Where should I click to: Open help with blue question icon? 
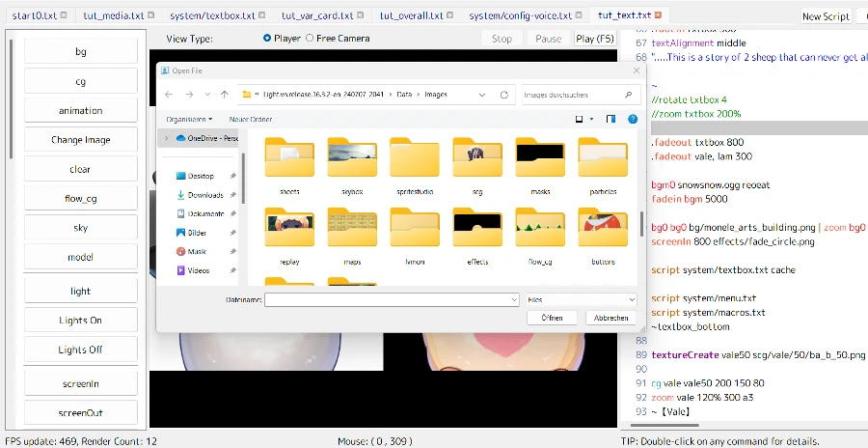click(x=635, y=119)
